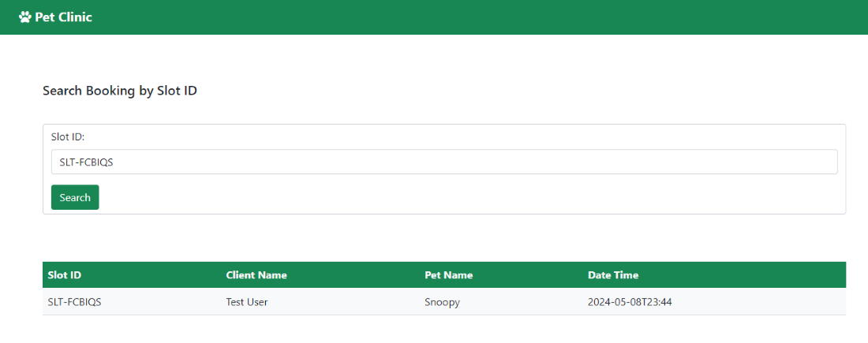Viewport: 868px width, 343px height.
Task: Click the Test User client cell
Action: tap(247, 302)
